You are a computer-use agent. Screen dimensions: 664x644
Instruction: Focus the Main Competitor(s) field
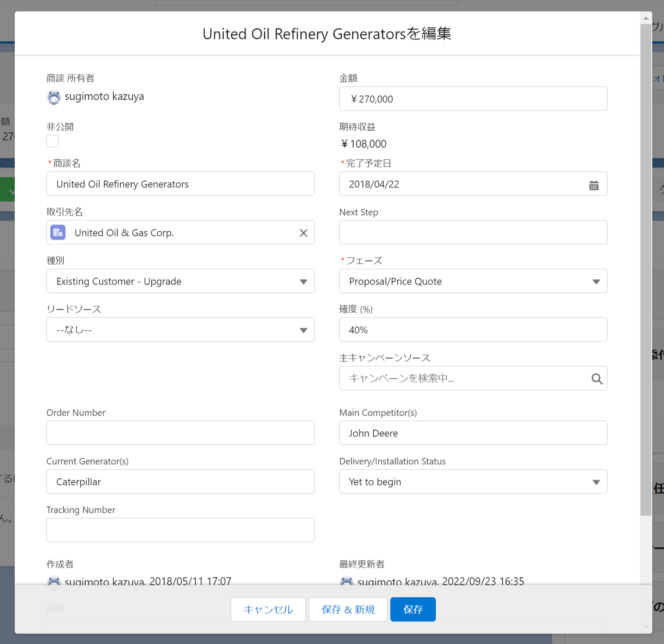[473, 433]
